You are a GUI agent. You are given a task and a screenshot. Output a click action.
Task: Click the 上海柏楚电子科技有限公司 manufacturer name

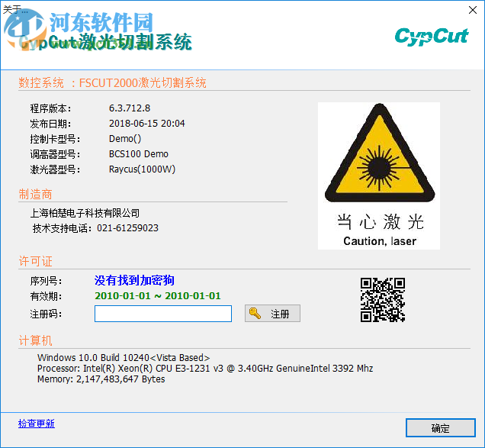pos(85,213)
